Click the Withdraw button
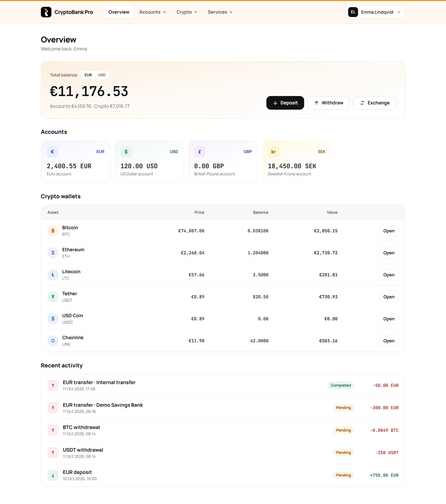Screen dimensions: 446x504 tap(328, 103)
